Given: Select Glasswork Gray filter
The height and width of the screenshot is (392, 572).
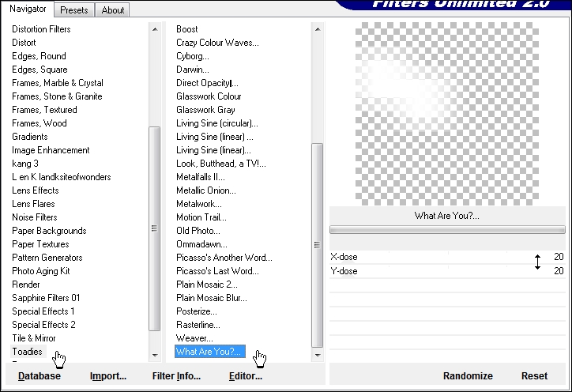Looking at the screenshot, I should click(205, 110).
